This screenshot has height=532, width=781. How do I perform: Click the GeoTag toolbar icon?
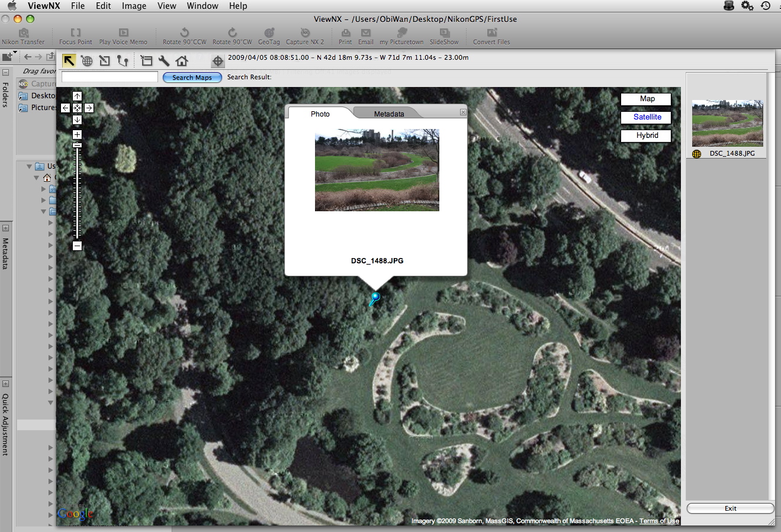(x=269, y=36)
